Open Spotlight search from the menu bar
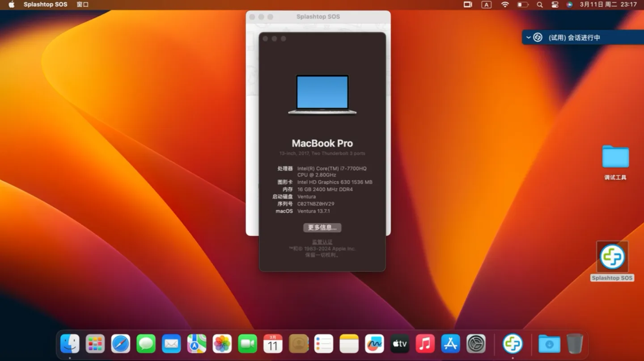 [x=539, y=4]
